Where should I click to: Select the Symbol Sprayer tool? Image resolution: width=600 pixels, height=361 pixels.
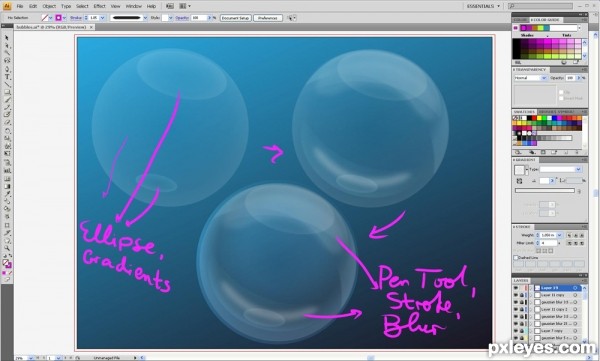[x=7, y=163]
